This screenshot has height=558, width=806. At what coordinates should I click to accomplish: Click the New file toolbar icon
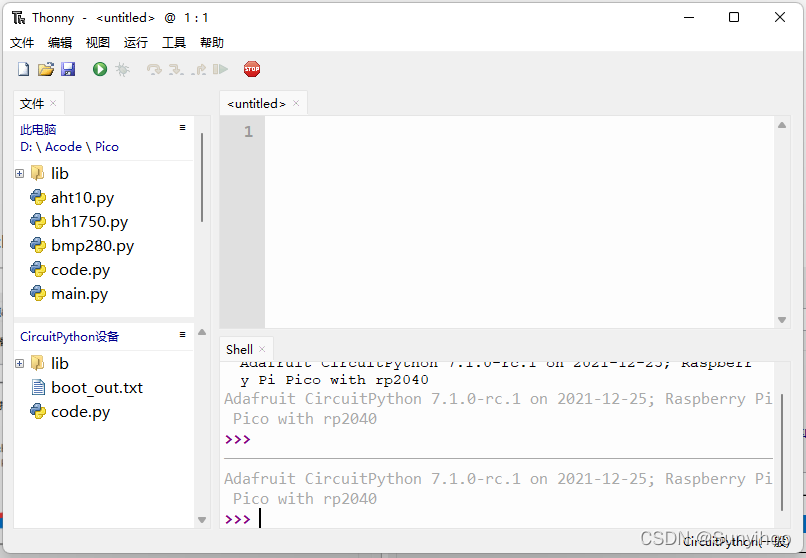pos(24,69)
